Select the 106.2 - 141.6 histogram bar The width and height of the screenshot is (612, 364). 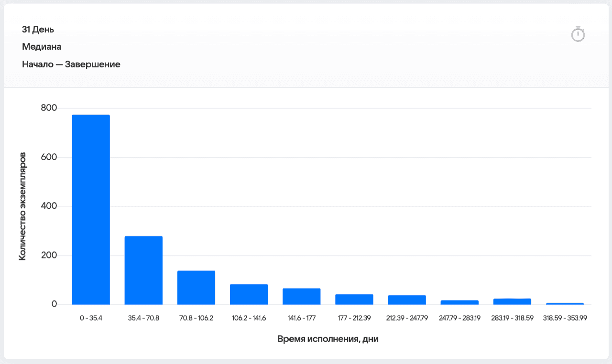249,294
